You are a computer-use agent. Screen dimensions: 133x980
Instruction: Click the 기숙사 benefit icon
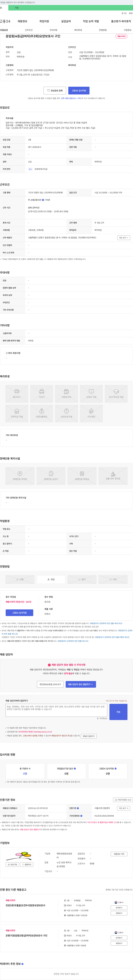tap(42, 394)
